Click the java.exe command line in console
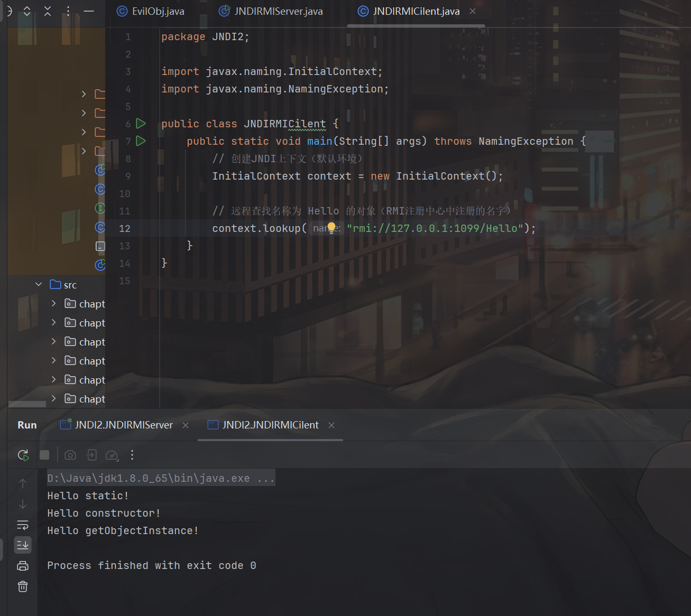 click(x=160, y=478)
